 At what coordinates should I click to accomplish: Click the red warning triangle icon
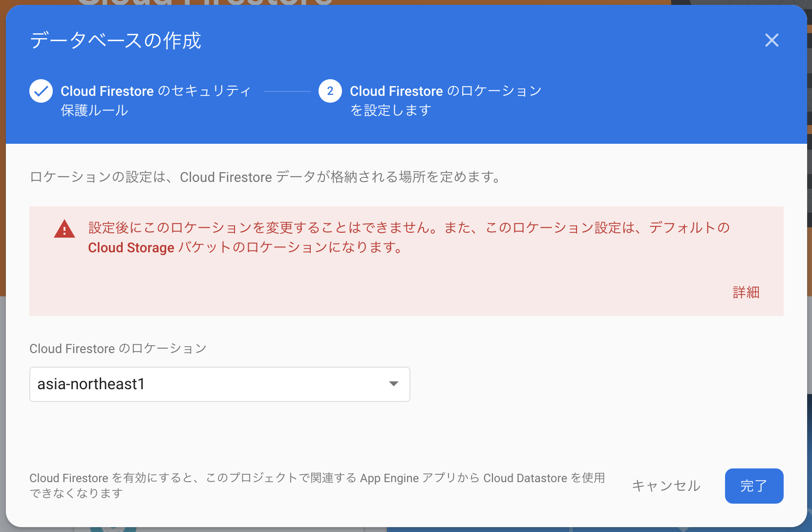[x=64, y=229]
